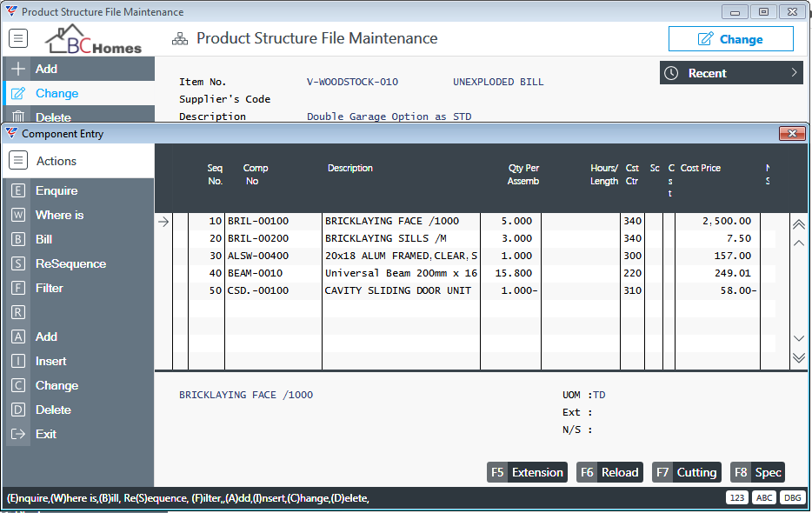Select Enquire from Actions menu
This screenshot has width=812, height=513.
pos(57,190)
